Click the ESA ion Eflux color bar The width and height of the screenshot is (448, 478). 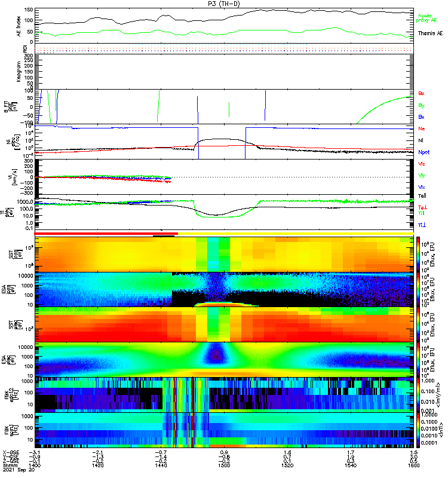418,289
